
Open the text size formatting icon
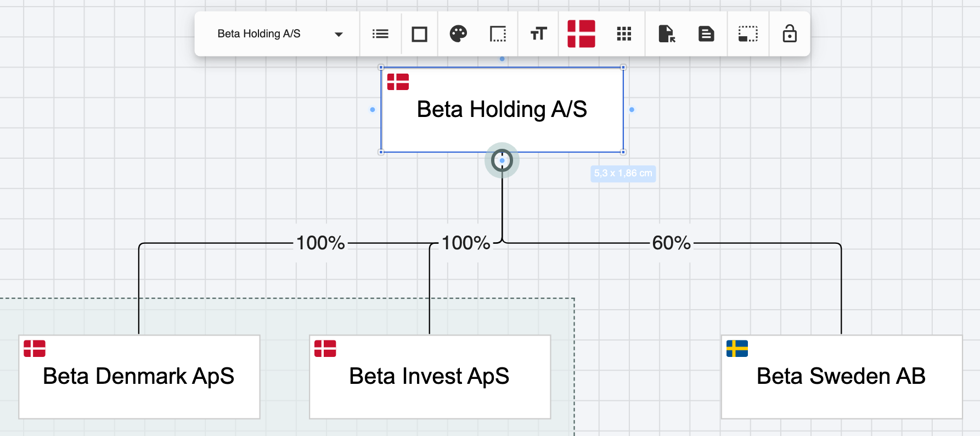pos(539,34)
